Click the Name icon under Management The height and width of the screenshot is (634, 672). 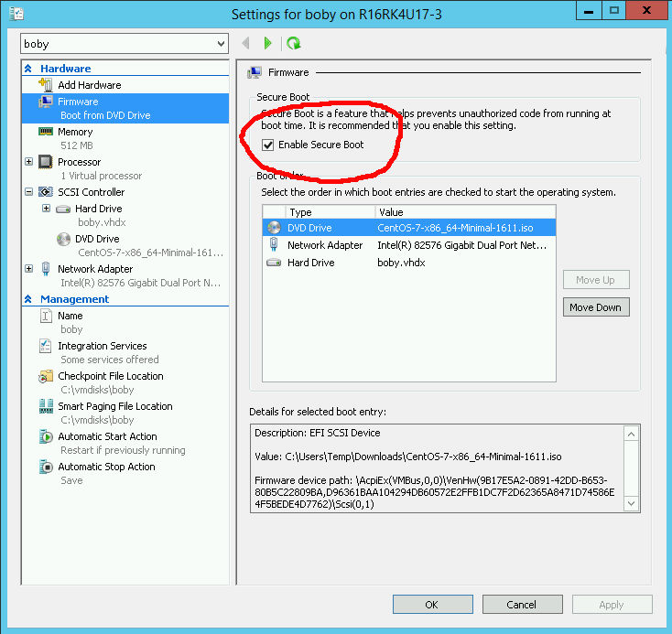[46, 316]
